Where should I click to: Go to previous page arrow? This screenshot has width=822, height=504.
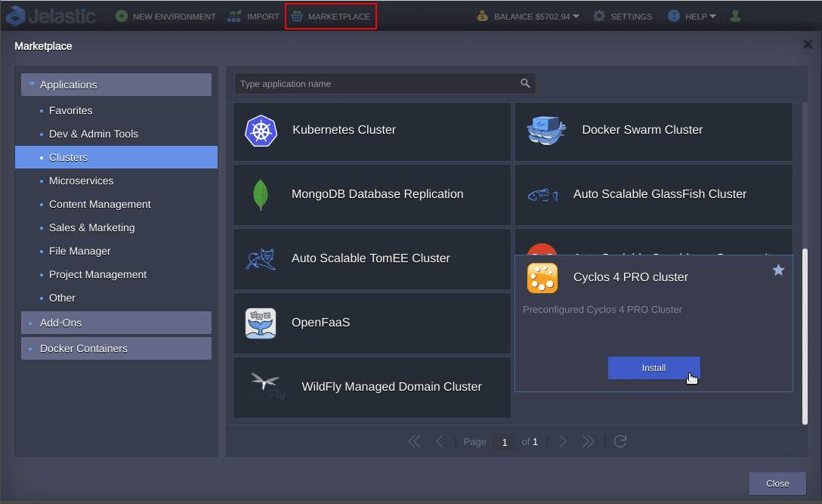[440, 441]
